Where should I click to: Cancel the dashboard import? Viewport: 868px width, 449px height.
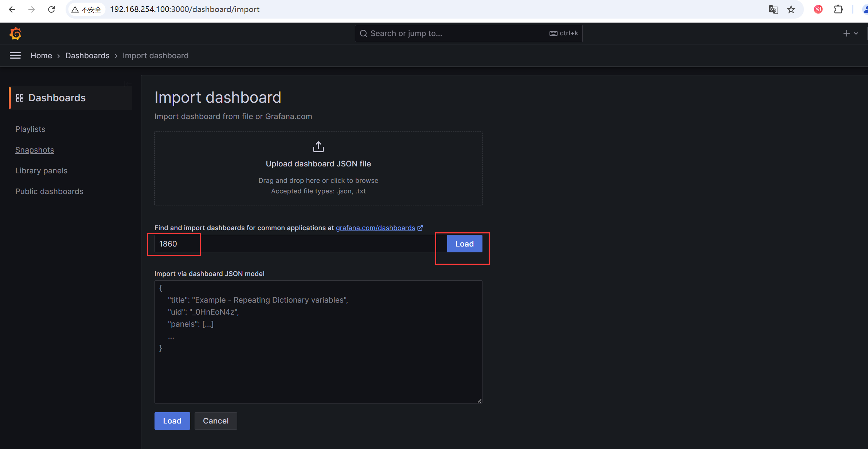[x=215, y=421]
